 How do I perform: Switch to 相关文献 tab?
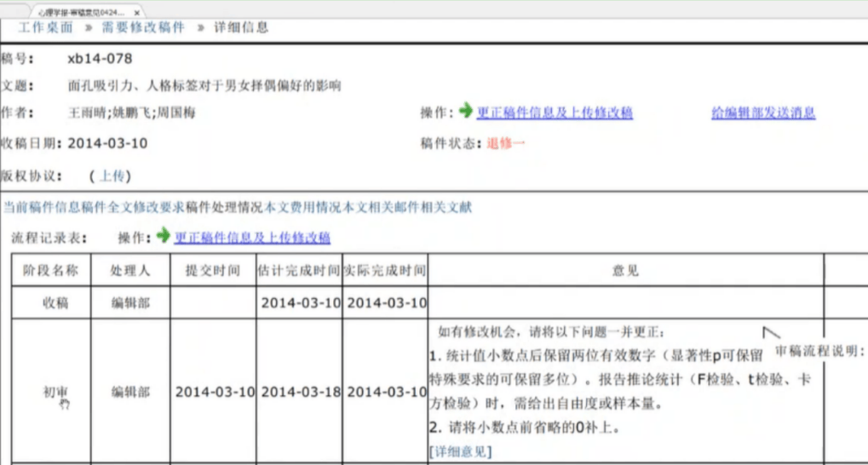coord(446,207)
